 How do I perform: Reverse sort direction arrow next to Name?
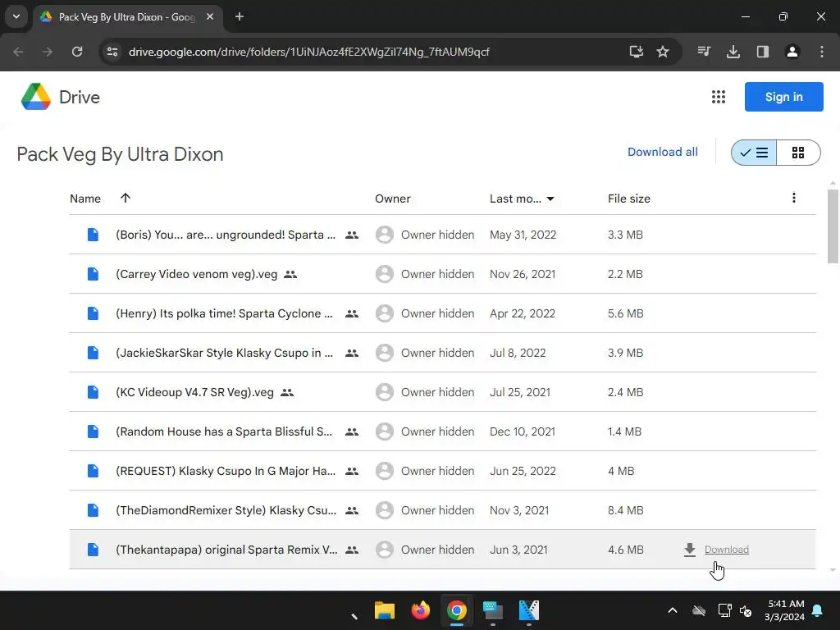(126, 199)
